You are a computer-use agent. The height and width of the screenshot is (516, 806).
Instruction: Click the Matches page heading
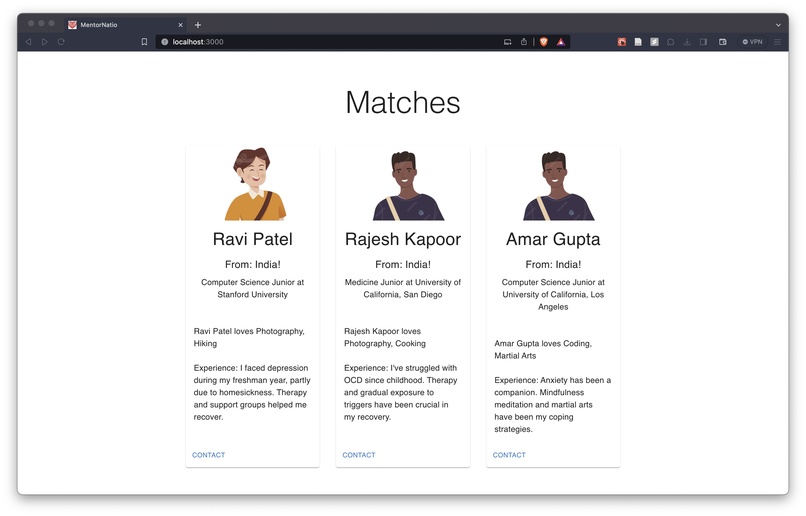click(x=402, y=102)
